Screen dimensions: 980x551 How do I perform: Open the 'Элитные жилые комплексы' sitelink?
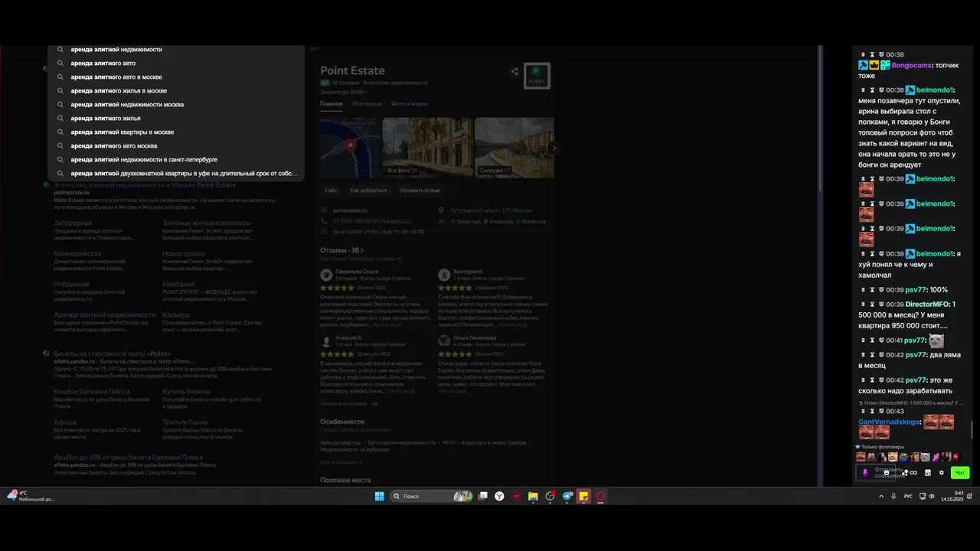(x=207, y=223)
